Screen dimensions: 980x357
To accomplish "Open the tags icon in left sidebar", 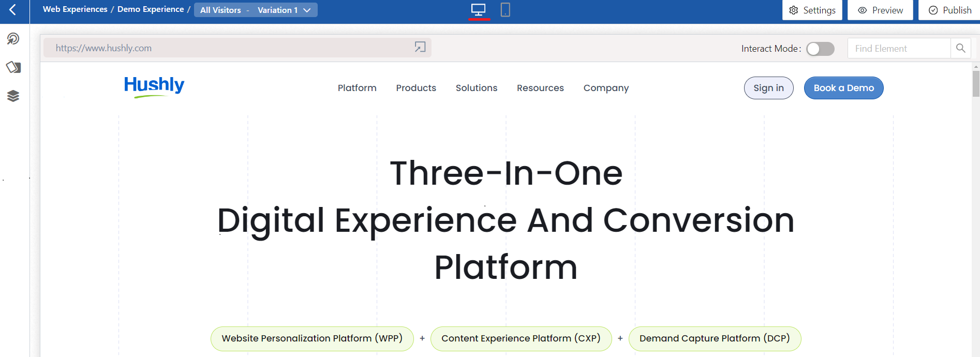I will pyautogui.click(x=13, y=67).
